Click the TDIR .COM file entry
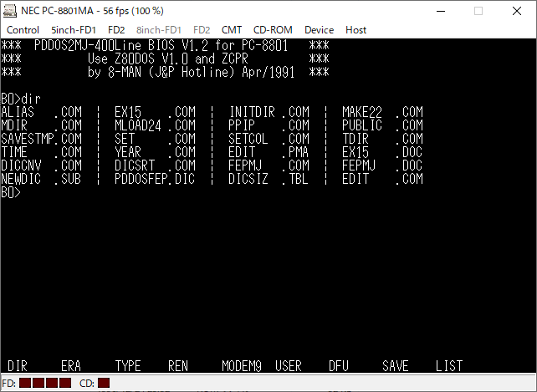This screenshot has width=537, height=392. pyautogui.click(x=382, y=139)
